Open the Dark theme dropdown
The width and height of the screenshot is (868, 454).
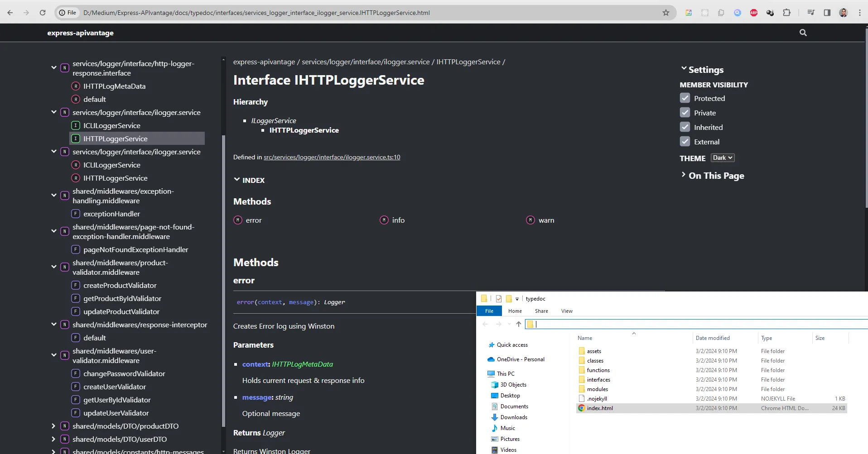click(722, 158)
